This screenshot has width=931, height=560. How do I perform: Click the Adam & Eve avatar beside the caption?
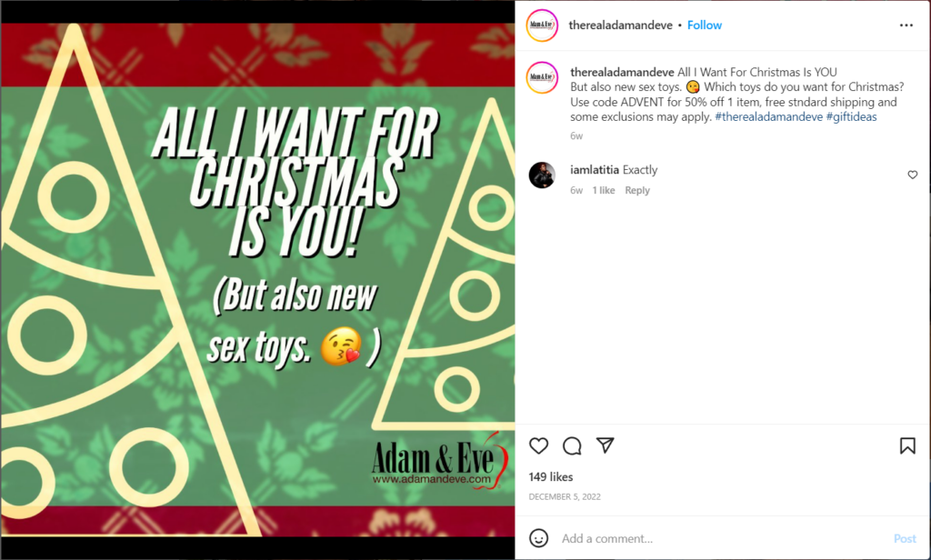click(x=543, y=77)
